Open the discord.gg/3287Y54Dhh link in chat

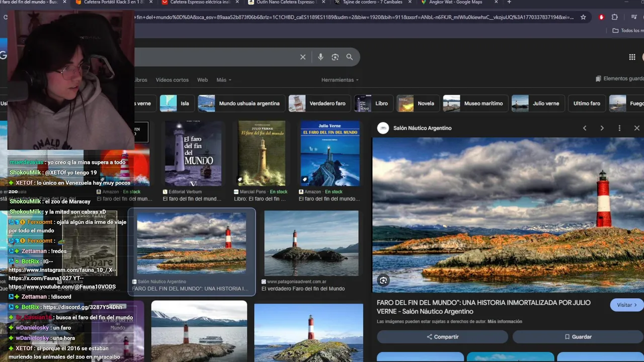(83, 307)
